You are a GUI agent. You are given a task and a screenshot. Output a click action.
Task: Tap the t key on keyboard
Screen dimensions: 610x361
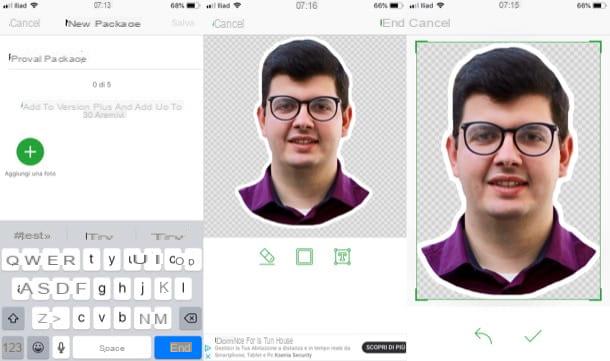pos(91,260)
